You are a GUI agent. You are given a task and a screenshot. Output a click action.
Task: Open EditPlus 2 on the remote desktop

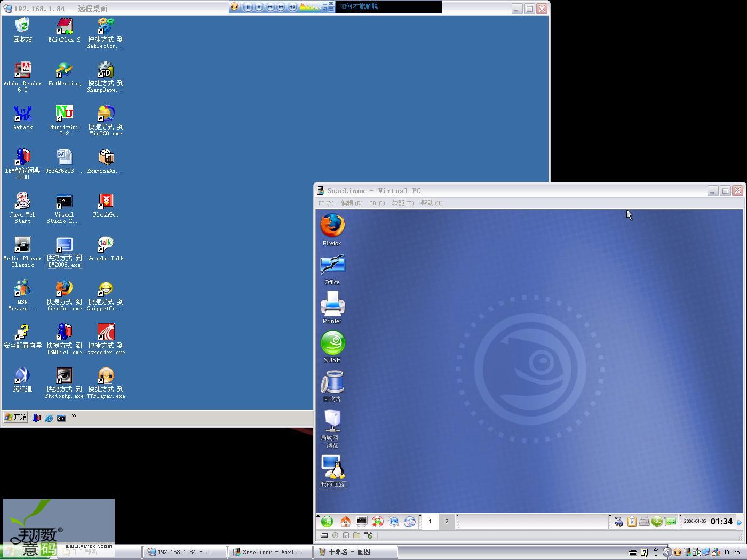(x=64, y=30)
